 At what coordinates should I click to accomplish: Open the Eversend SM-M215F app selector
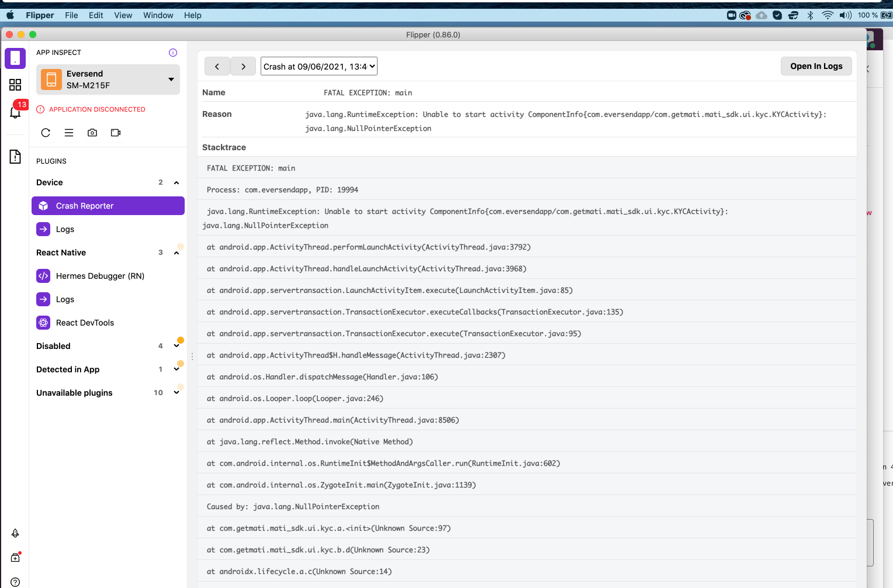[x=108, y=79]
